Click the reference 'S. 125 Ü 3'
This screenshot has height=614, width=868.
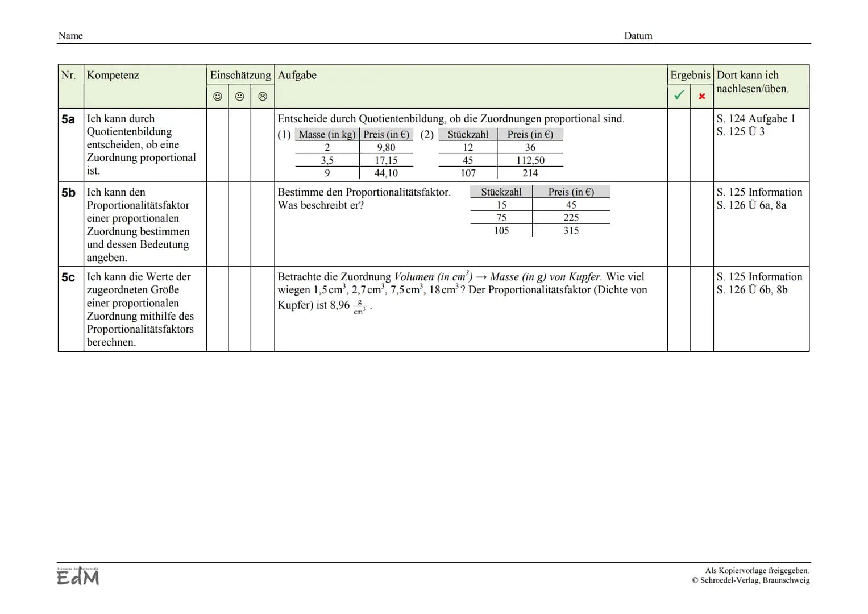pyautogui.click(x=740, y=131)
